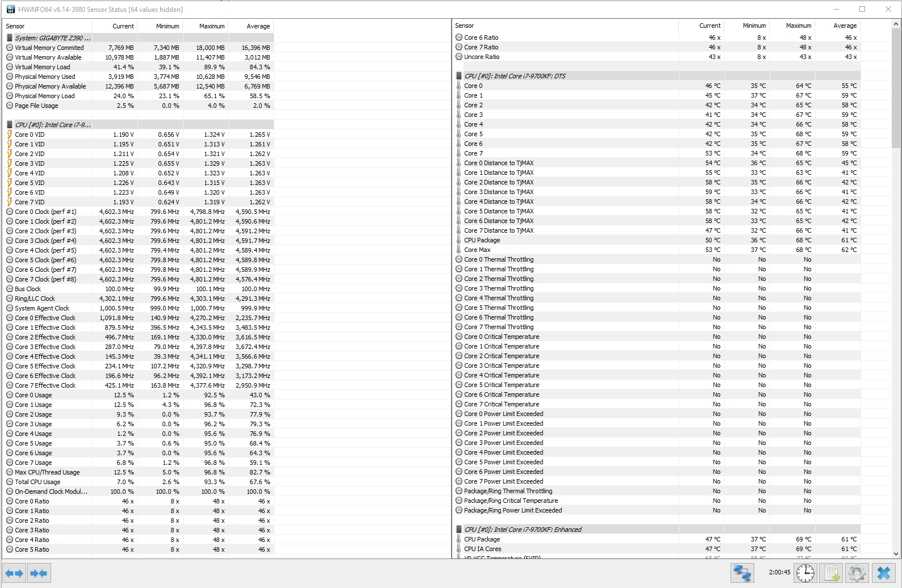Select the Core 2 Distance to TjMAX row
The height and width of the screenshot is (588, 902).
coord(657,182)
